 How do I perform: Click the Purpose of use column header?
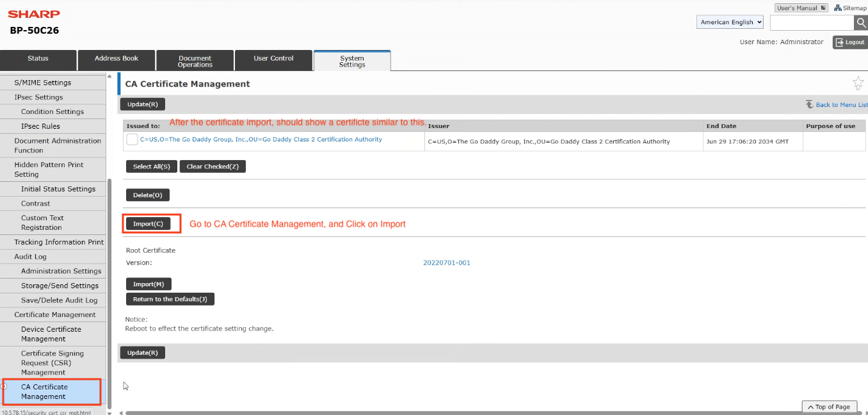click(x=834, y=126)
